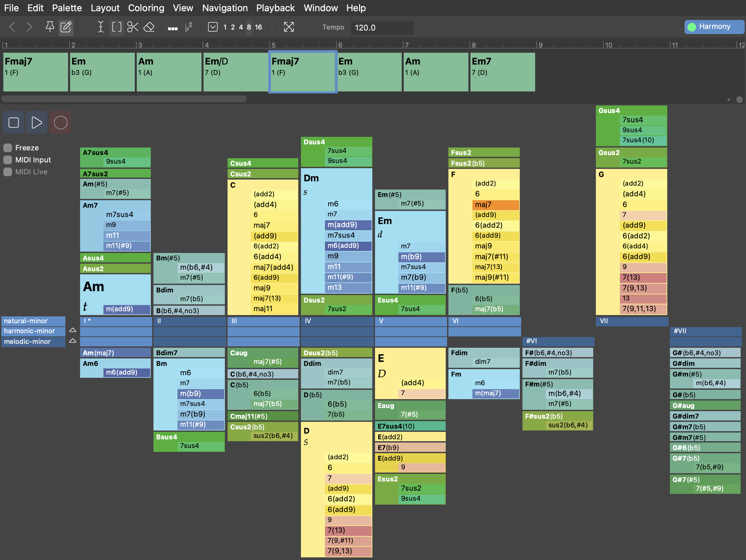Select the scissors cut tool
The image size is (746, 560).
[132, 27]
